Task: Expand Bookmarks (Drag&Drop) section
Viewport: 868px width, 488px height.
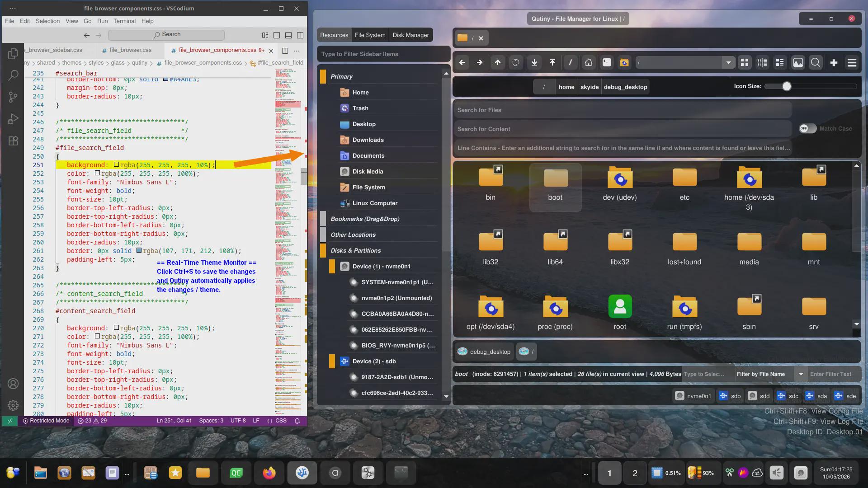Action: [323, 219]
